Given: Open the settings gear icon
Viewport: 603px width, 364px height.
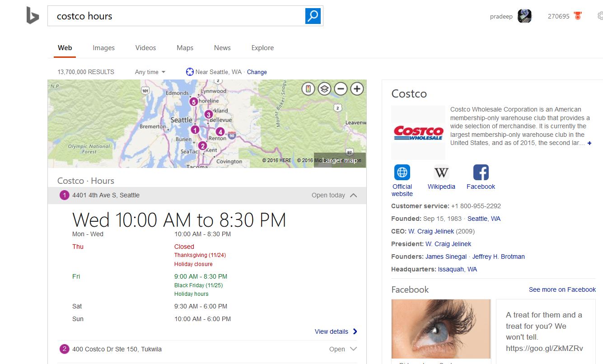Looking at the screenshot, I should point(600,16).
